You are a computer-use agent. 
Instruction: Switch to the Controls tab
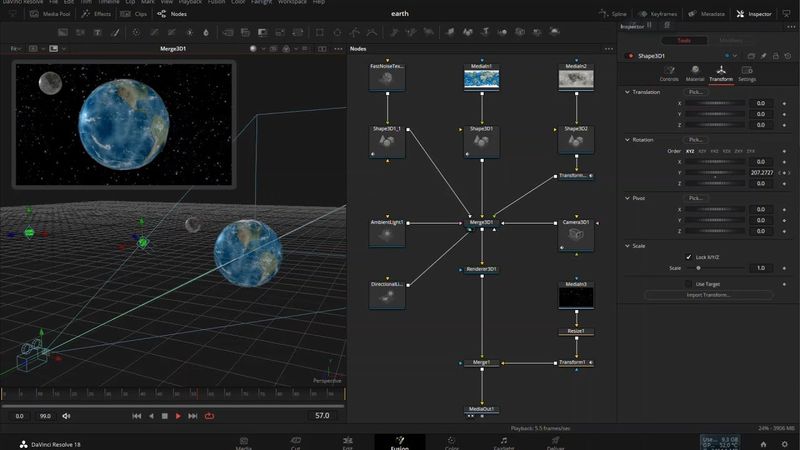pos(669,73)
